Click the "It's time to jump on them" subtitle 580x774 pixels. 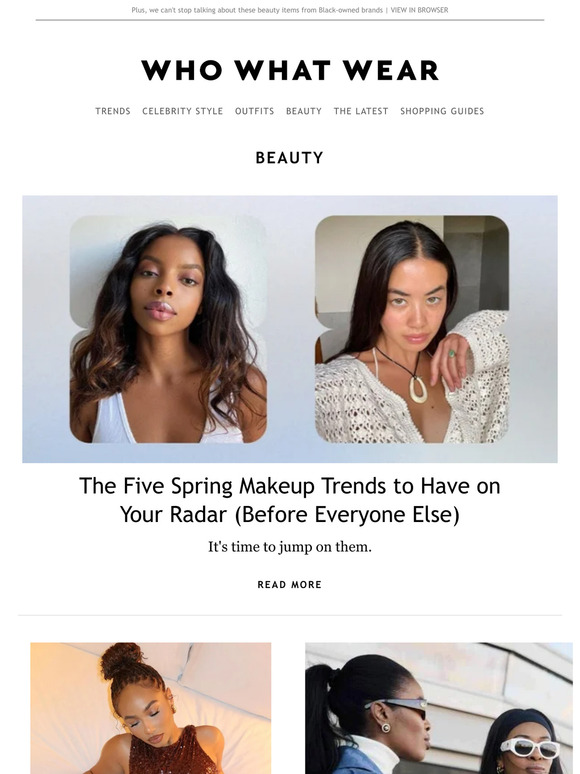[290, 547]
